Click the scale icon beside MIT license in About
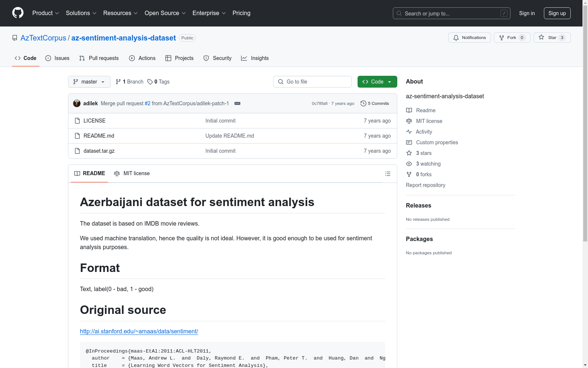The image size is (588, 368). point(409,121)
